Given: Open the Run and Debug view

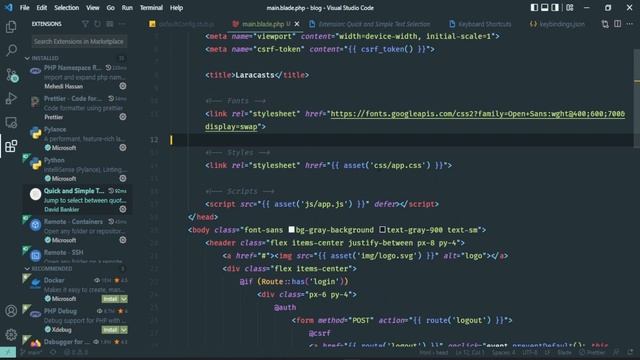Looking at the screenshot, I should [11, 98].
